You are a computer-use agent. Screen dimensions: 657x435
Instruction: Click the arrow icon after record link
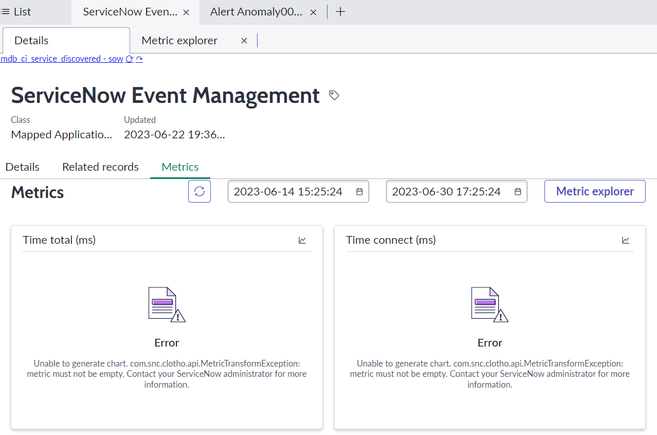tap(139, 59)
